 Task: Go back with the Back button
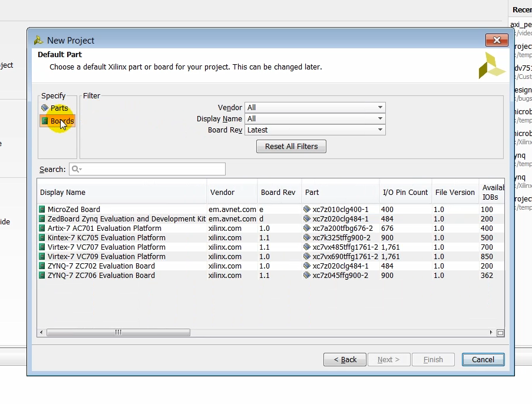[345, 360]
